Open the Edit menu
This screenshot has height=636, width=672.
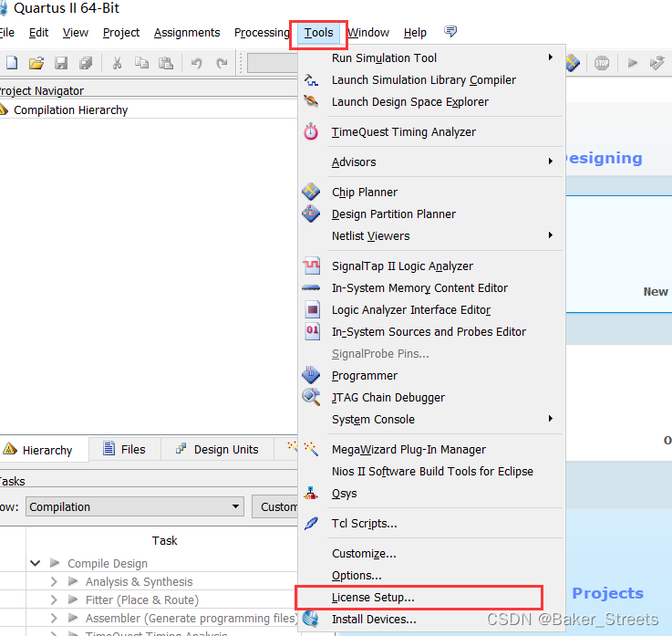pyautogui.click(x=38, y=33)
